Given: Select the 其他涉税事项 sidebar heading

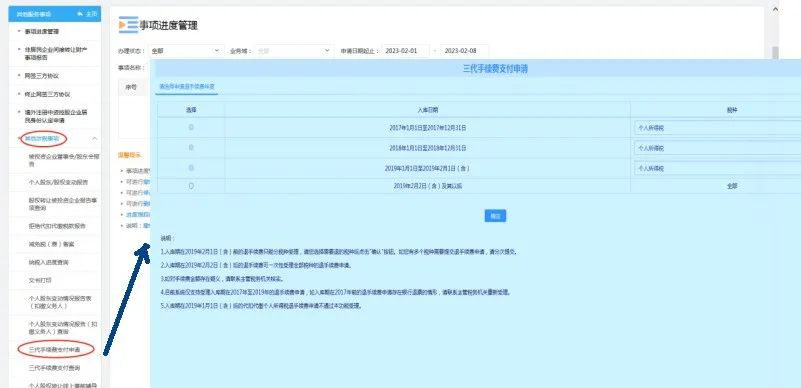Looking at the screenshot, I should (43, 138).
